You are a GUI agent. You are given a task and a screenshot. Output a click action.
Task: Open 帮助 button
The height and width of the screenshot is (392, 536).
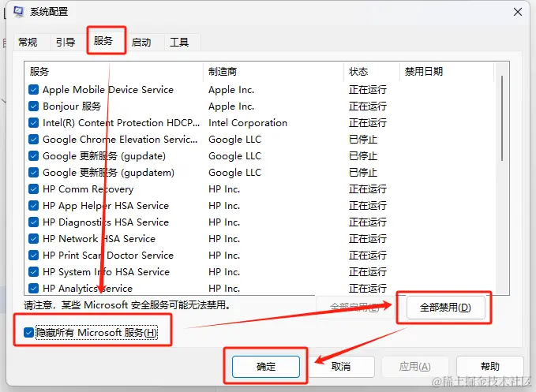pyautogui.click(x=490, y=367)
